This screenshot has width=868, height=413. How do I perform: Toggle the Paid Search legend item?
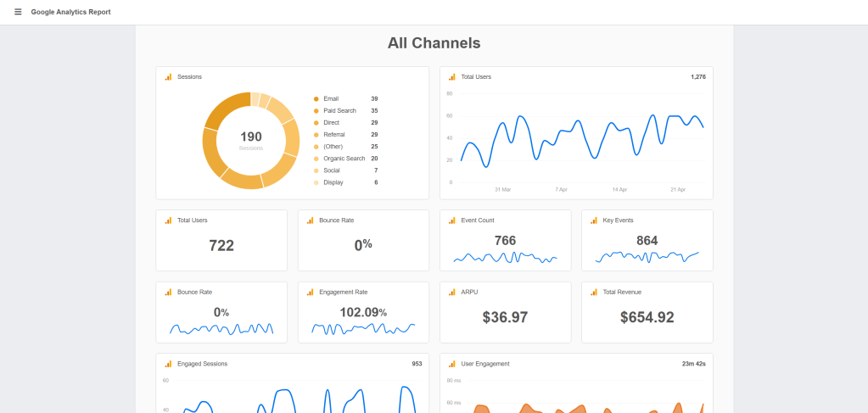(339, 110)
